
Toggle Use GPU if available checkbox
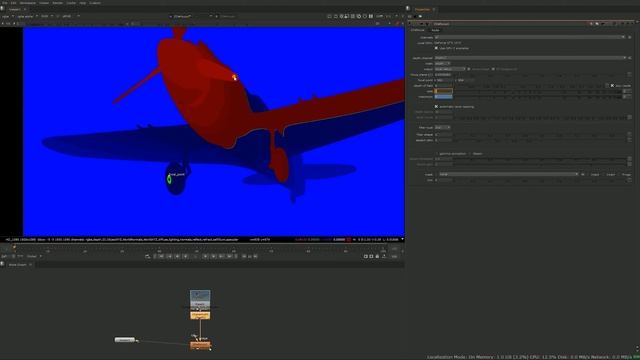pyautogui.click(x=436, y=48)
